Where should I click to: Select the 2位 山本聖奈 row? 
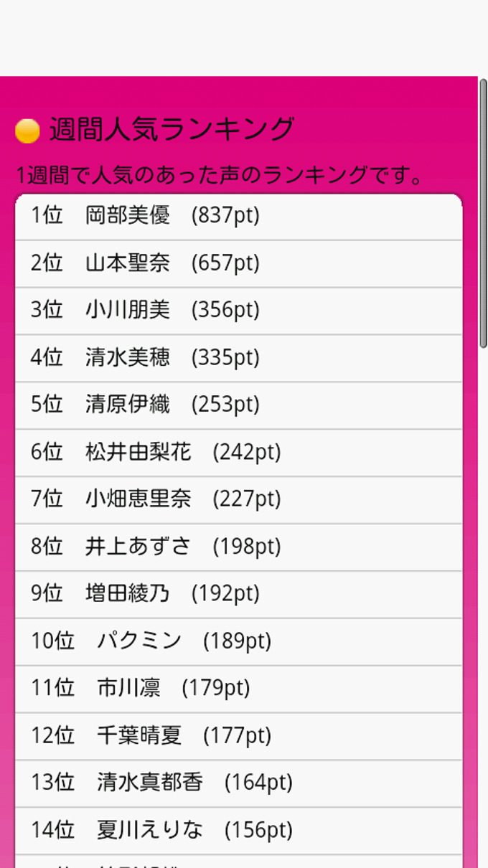click(238, 264)
